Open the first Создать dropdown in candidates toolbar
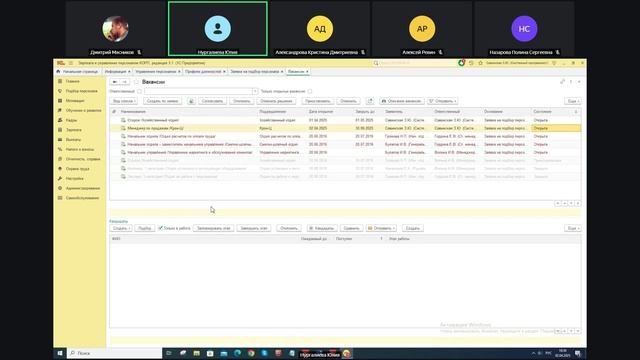 [x=121, y=228]
